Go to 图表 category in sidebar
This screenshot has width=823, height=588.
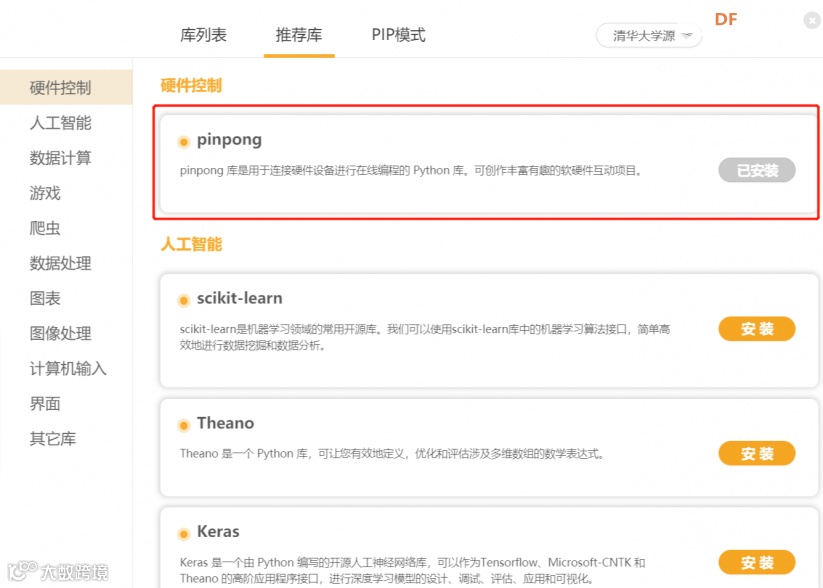click(45, 299)
